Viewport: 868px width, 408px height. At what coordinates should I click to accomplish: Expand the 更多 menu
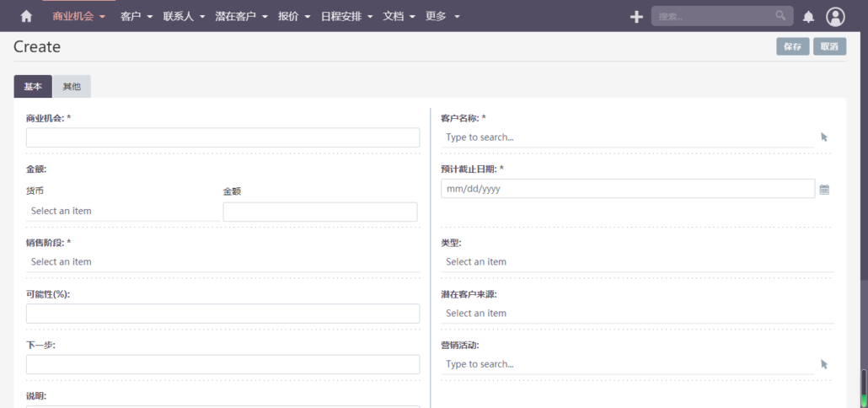click(x=442, y=16)
